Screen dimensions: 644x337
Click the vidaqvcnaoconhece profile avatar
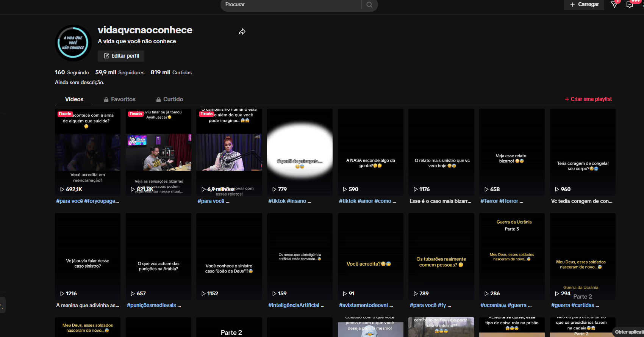tap(73, 43)
